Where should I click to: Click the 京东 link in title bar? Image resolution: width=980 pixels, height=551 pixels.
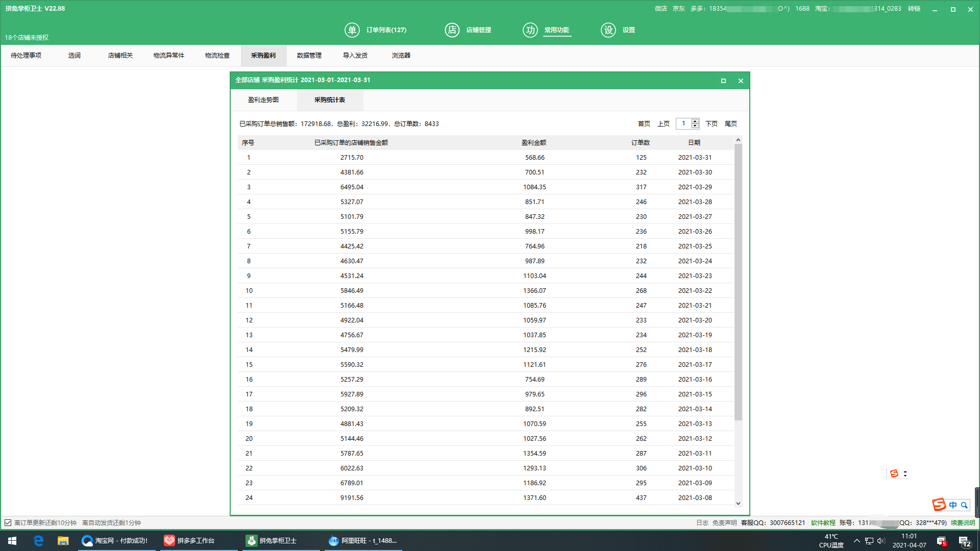tap(679, 9)
